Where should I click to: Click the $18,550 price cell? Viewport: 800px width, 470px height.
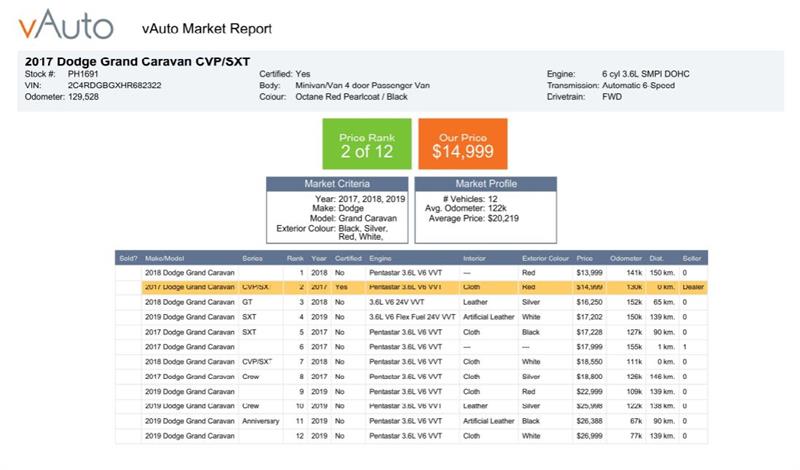589,361
